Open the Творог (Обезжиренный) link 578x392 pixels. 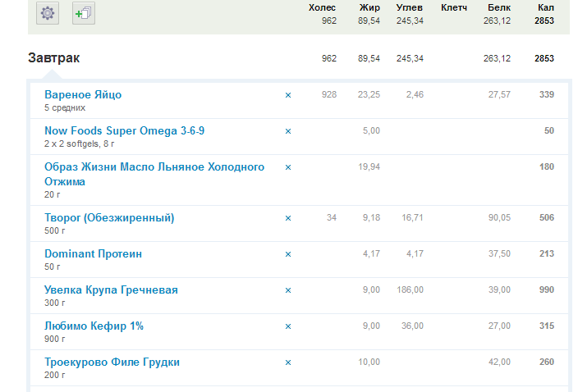tap(109, 218)
